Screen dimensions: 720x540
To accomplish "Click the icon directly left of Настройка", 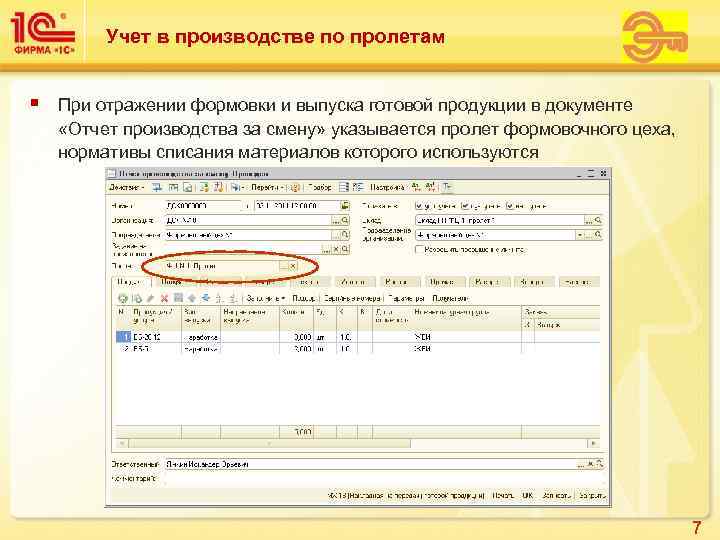I will click(358, 187).
